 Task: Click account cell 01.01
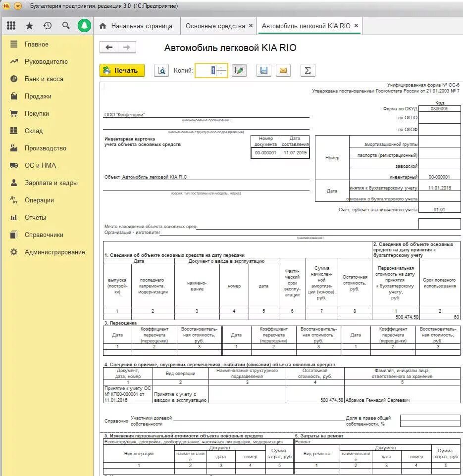(x=439, y=209)
